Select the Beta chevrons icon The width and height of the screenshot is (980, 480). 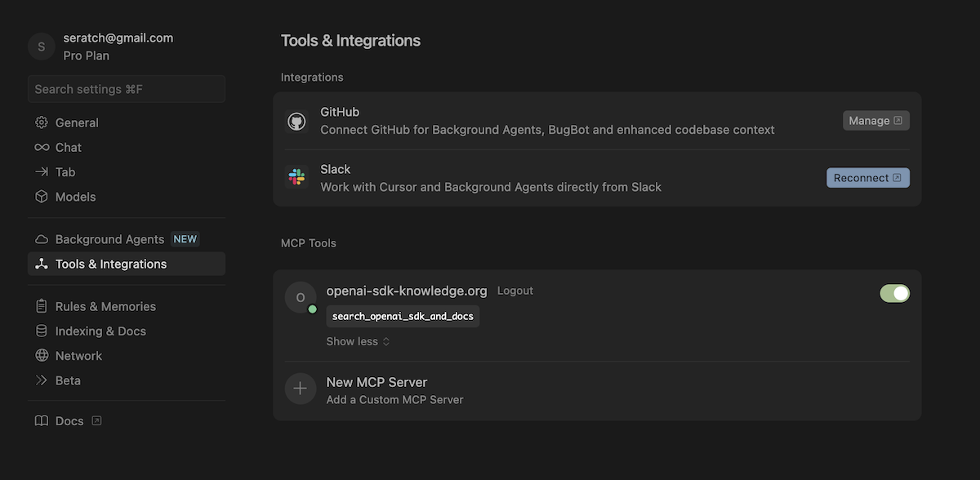[42, 380]
